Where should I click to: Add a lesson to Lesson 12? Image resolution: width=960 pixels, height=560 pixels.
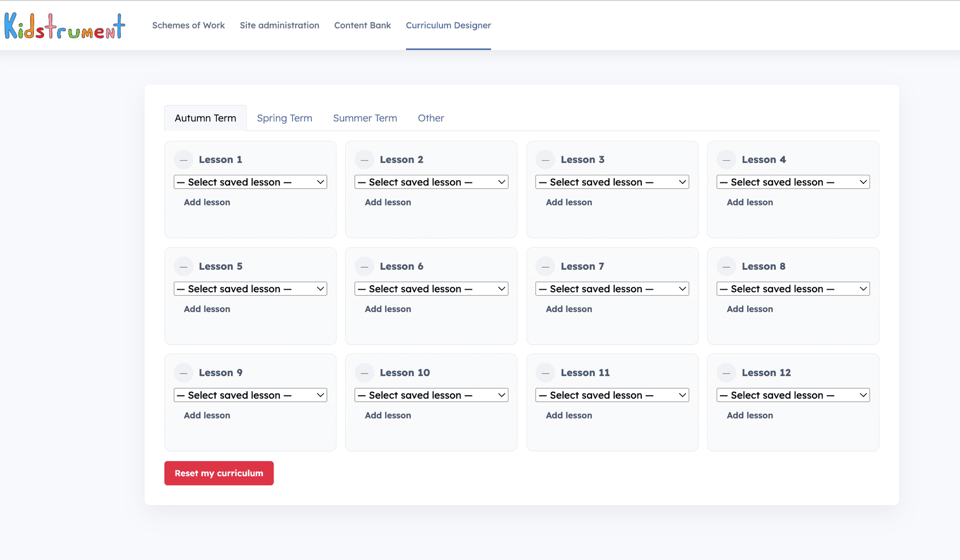(750, 416)
